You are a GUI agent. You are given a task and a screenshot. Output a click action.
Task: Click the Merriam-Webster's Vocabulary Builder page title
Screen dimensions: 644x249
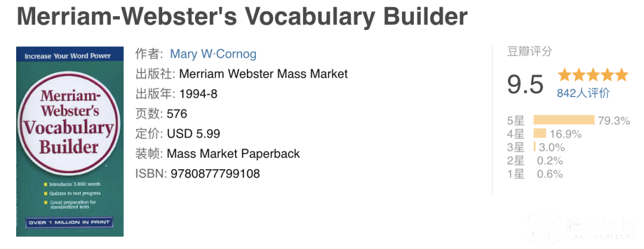pyautogui.click(x=242, y=17)
